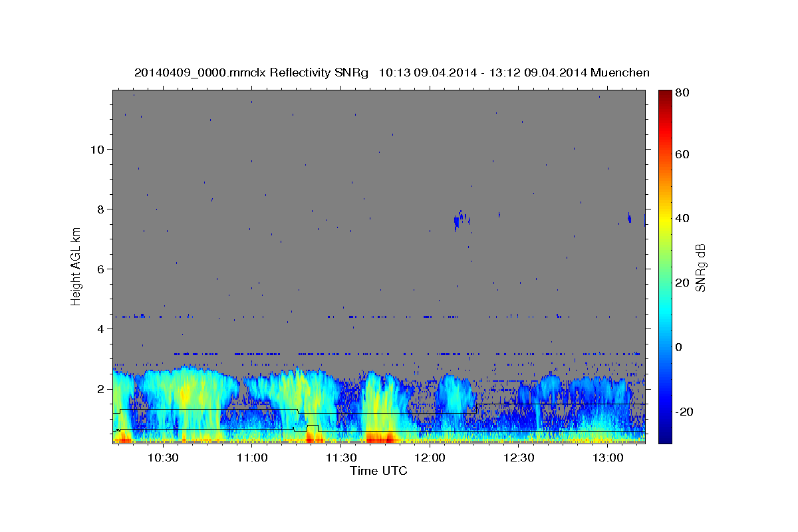This screenshot has width=798, height=532.
Task: Select the Time UTC axis label
Action: coord(378,471)
